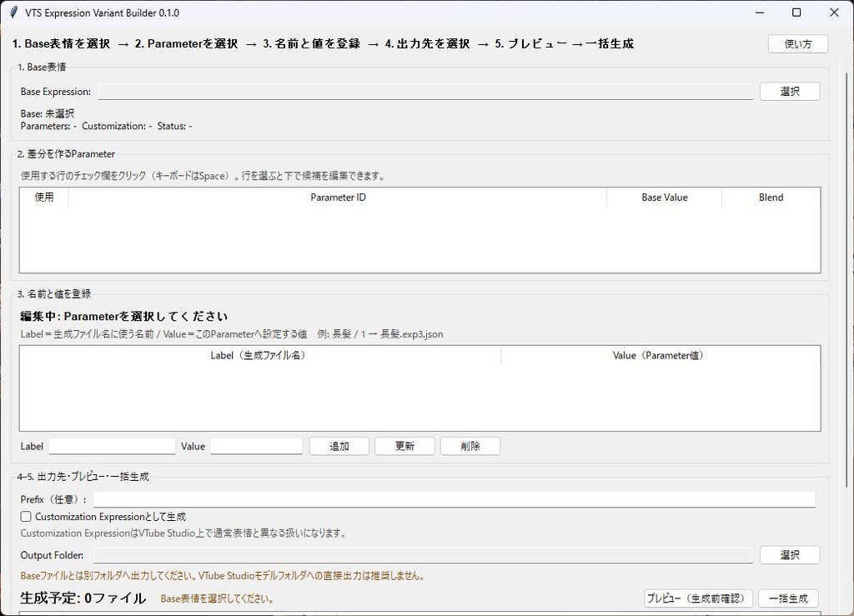The height and width of the screenshot is (616, 854).
Task: Click the '生成予定: 0ファイル' text
Action: pyautogui.click(x=83, y=598)
